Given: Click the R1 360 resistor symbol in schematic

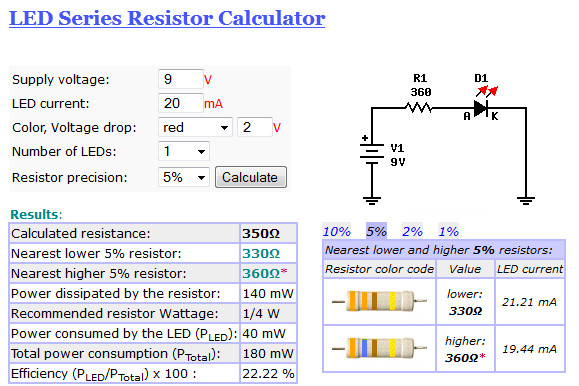Looking at the screenshot, I should pyautogui.click(x=419, y=108).
